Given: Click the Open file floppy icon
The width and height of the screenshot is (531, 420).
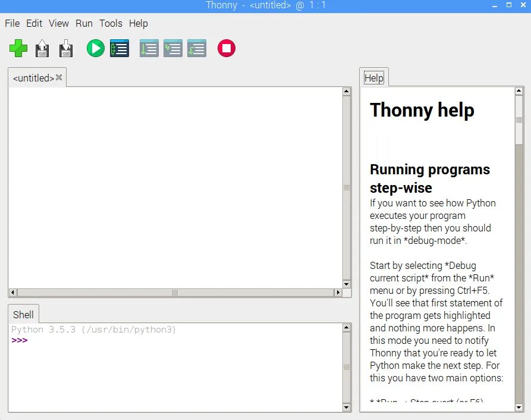Looking at the screenshot, I should tap(42, 48).
